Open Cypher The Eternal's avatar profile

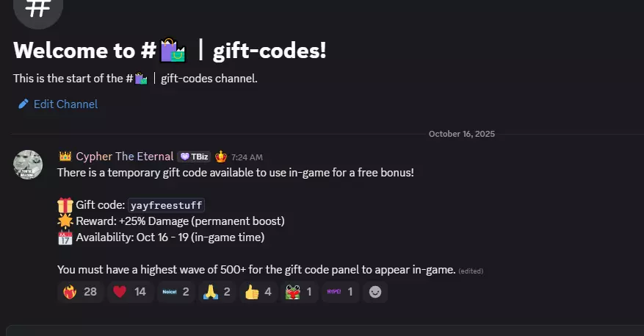[28, 165]
